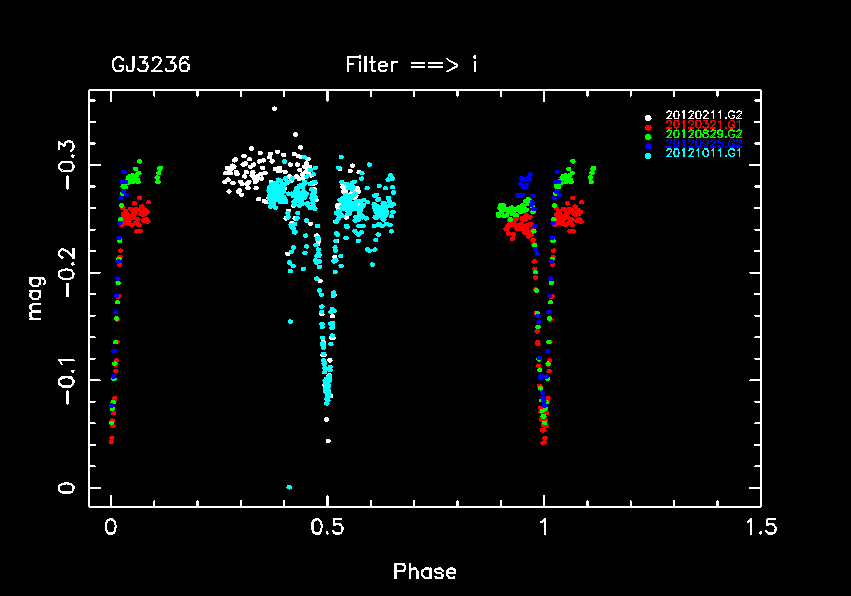Click the −0.1 tick label on mag axis
Viewport: 851px width, 596px height.
[x=66, y=381]
